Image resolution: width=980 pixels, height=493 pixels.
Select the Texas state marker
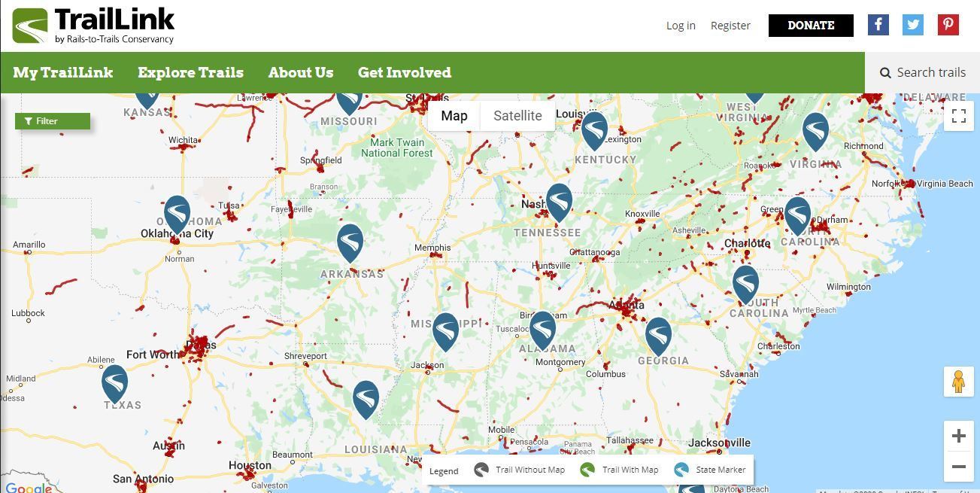tap(114, 384)
